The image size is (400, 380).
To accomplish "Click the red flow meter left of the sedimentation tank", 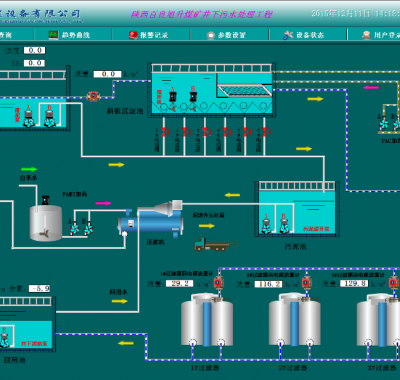I will pyautogui.click(x=93, y=96).
